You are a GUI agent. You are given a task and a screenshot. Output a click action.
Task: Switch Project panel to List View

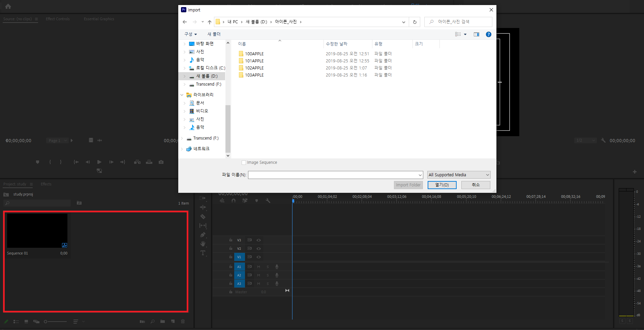click(16, 322)
